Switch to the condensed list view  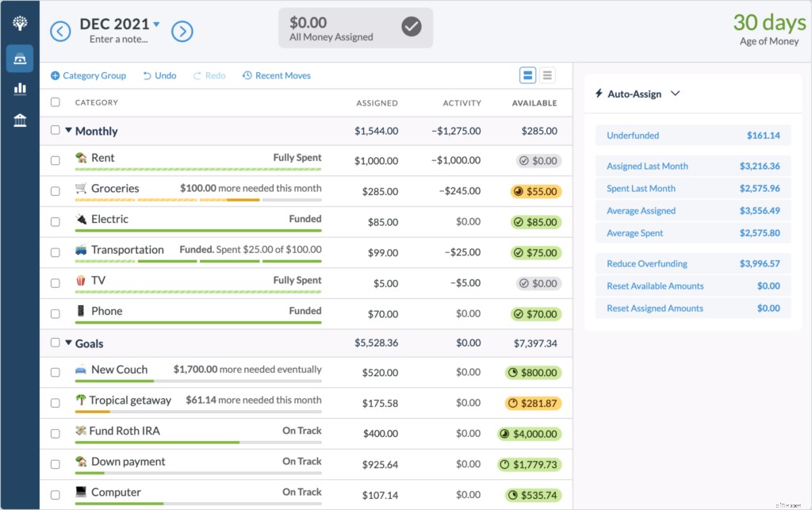547,75
